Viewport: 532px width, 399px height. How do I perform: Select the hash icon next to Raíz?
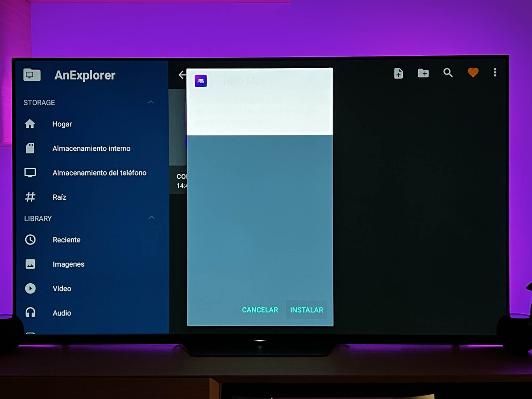pos(30,197)
